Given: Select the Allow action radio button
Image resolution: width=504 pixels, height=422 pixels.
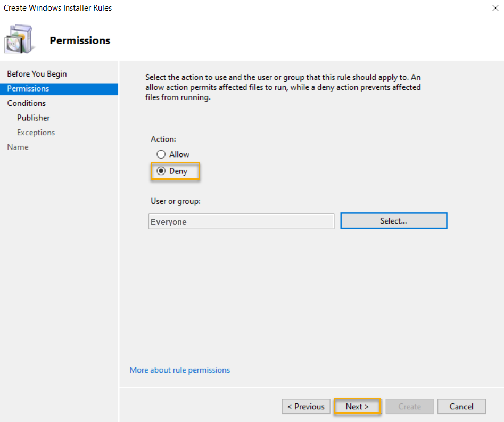Looking at the screenshot, I should (x=161, y=154).
